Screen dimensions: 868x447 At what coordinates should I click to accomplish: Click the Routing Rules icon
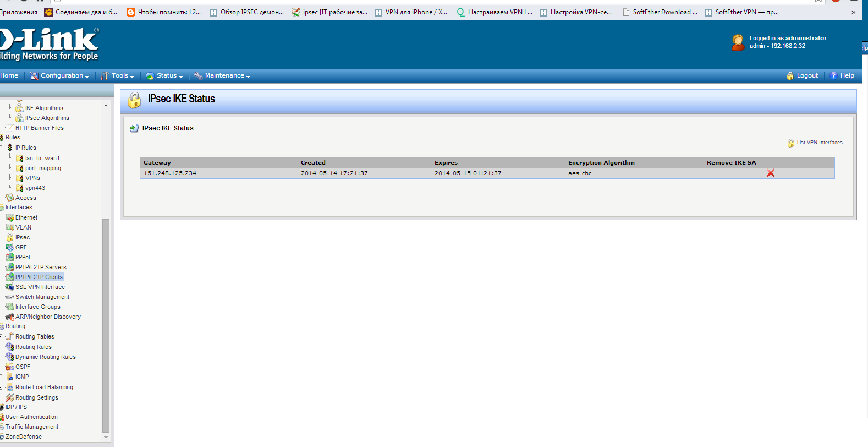10,347
